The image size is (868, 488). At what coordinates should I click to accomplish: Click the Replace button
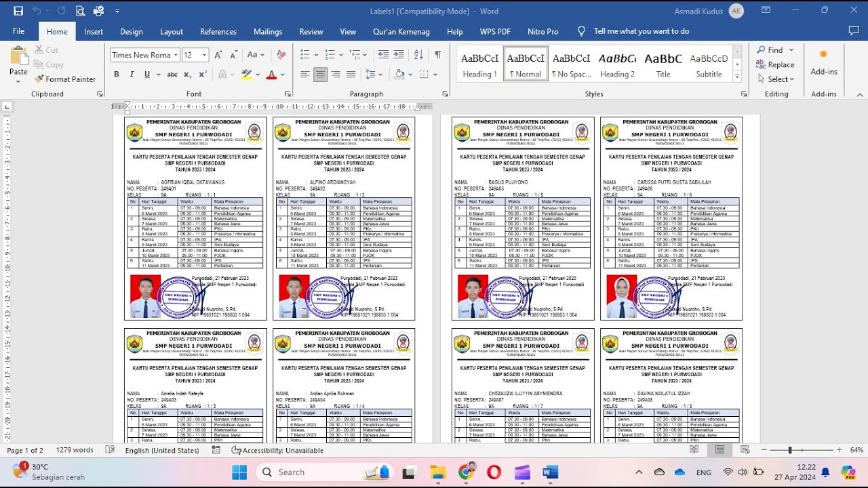click(776, 64)
